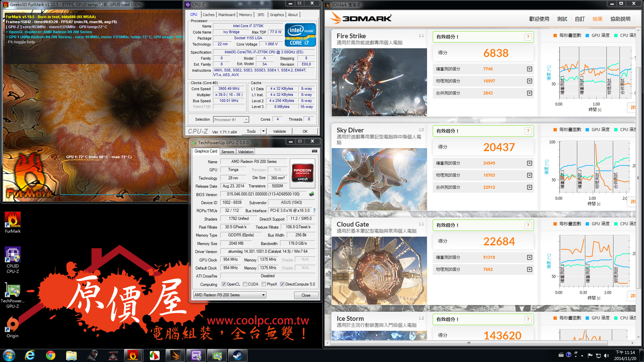Viewport: 644px width, 362px height.
Task: Switch to Sensors tab in GPU-Z
Action: tap(227, 152)
